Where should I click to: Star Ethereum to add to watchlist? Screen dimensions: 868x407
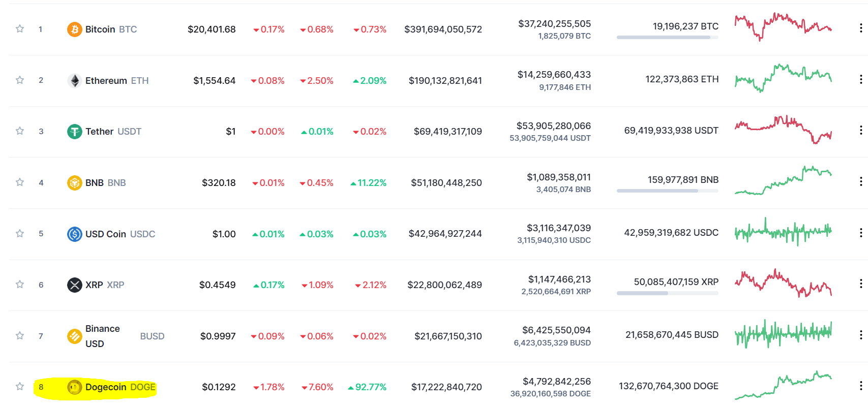20,80
